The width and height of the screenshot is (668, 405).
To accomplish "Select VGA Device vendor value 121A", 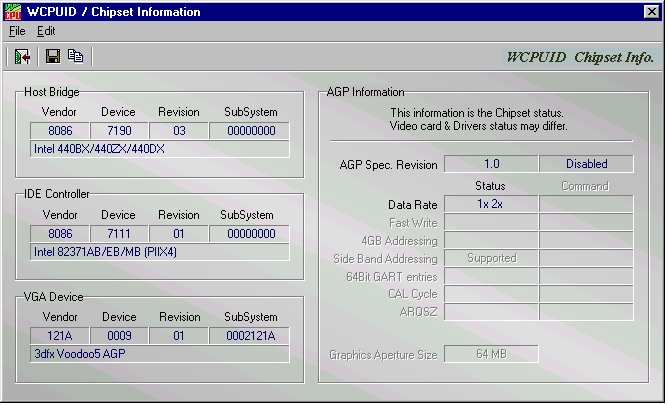I will pos(60,336).
